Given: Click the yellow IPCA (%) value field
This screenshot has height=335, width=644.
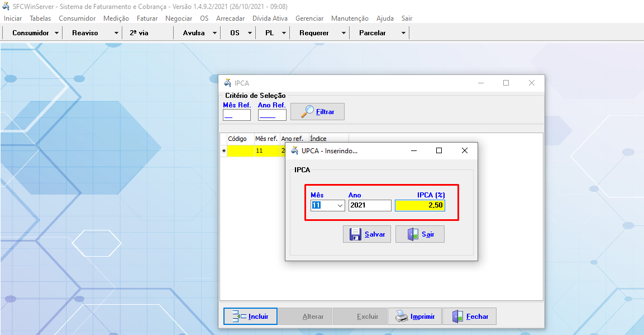Looking at the screenshot, I should point(419,206).
